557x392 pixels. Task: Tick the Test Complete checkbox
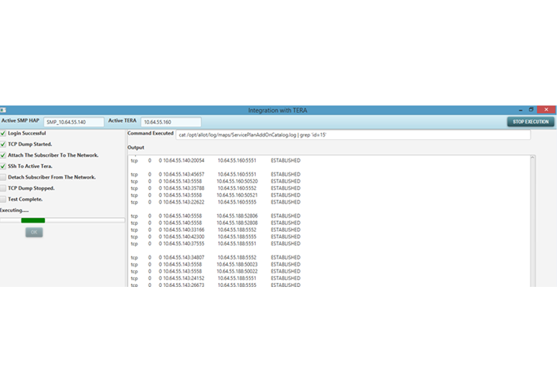(4, 199)
